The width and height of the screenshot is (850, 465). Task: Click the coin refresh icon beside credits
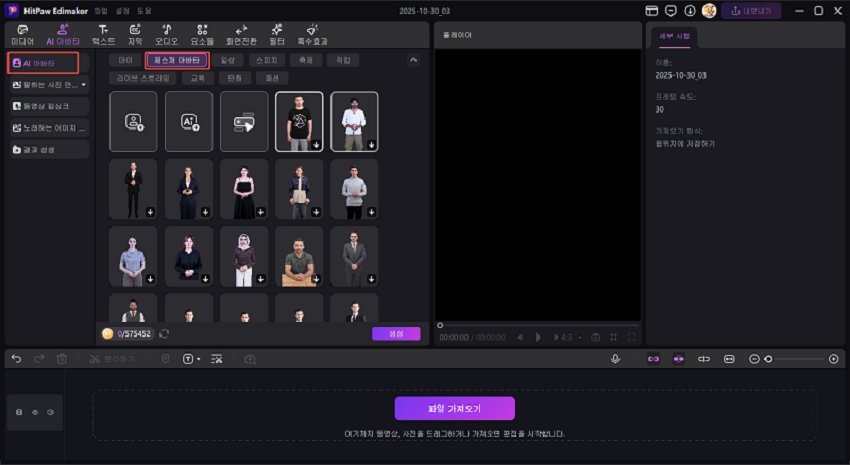coord(163,333)
